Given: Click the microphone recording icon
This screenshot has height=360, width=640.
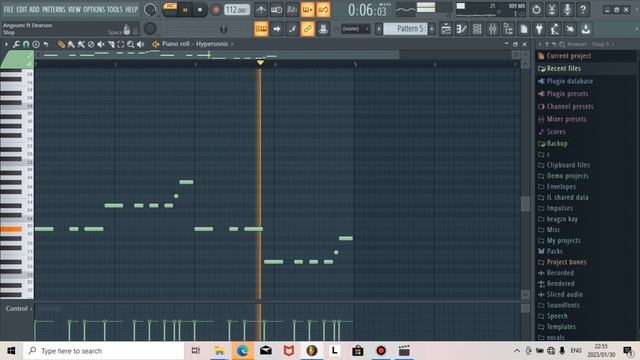Looking at the screenshot, I should (x=567, y=9).
